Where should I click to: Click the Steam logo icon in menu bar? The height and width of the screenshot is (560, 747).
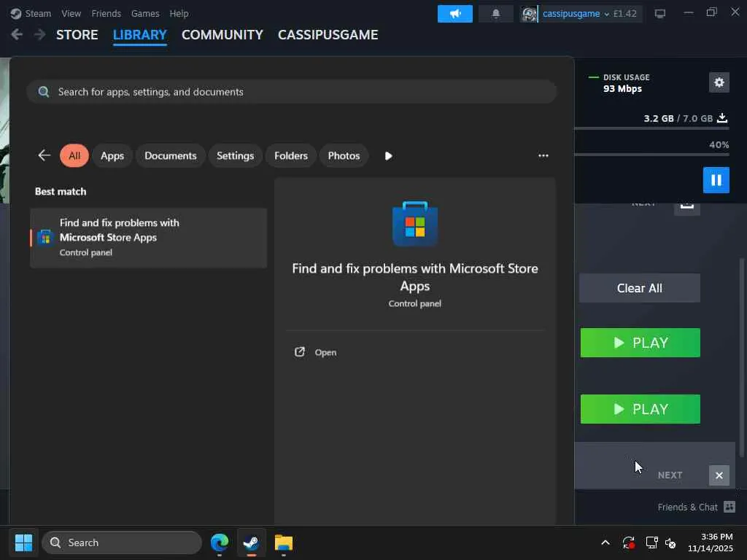point(16,13)
